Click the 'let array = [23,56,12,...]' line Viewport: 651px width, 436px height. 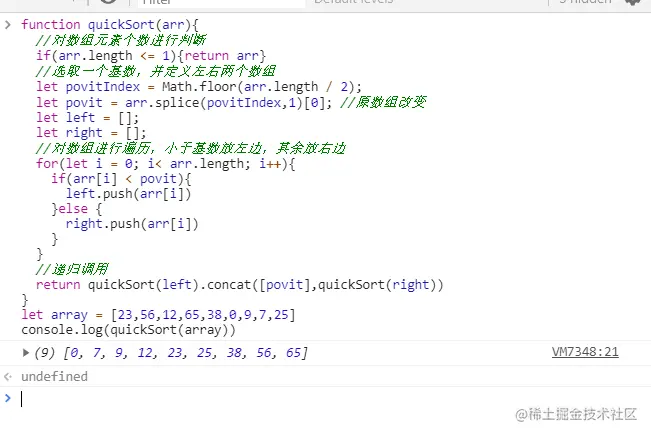158,315
